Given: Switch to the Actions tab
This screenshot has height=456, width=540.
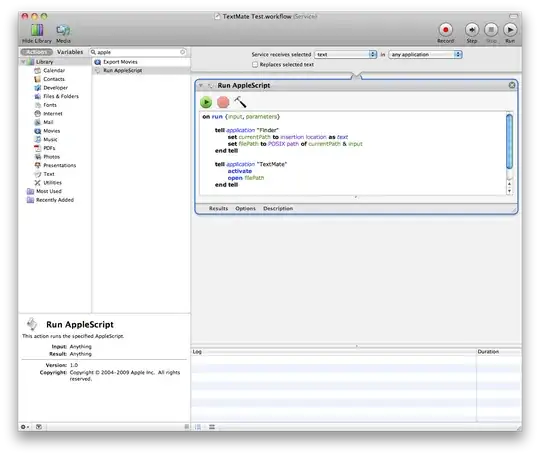Looking at the screenshot, I should tap(37, 52).
